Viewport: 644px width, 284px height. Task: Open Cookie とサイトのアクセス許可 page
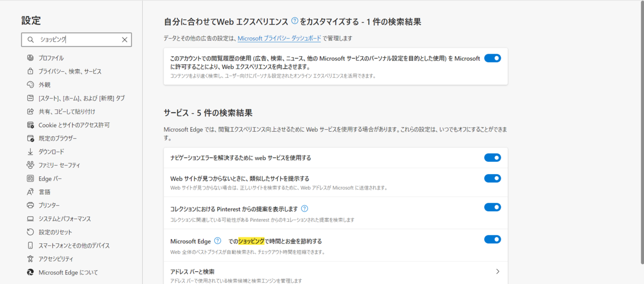[x=74, y=125]
